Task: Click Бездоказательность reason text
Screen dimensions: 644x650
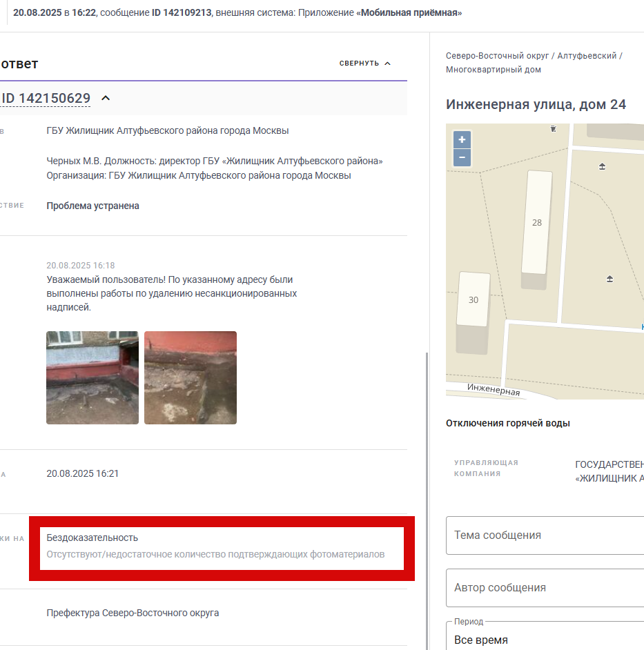Action: point(92,538)
